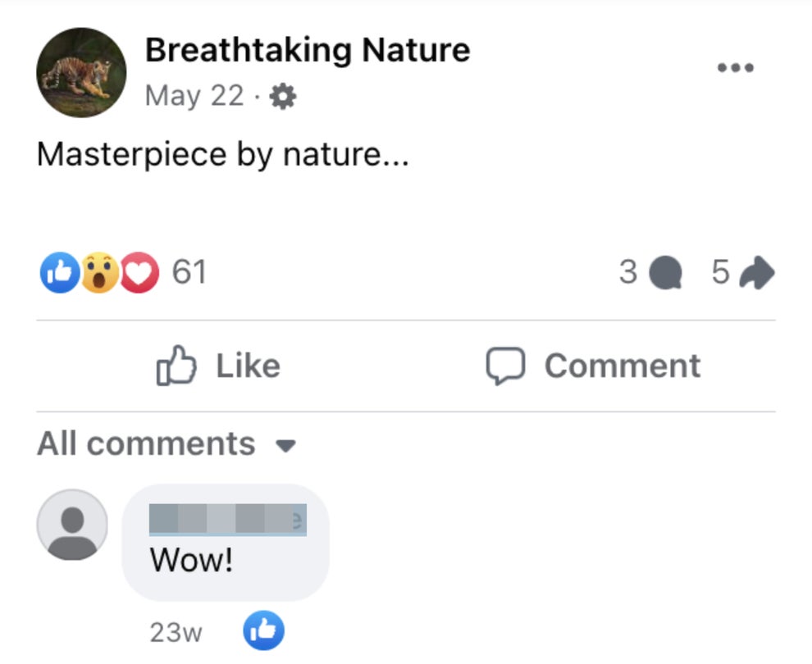The image size is (812, 664).
Task: Click the thumbs-up reaction icon
Action: click(61, 272)
